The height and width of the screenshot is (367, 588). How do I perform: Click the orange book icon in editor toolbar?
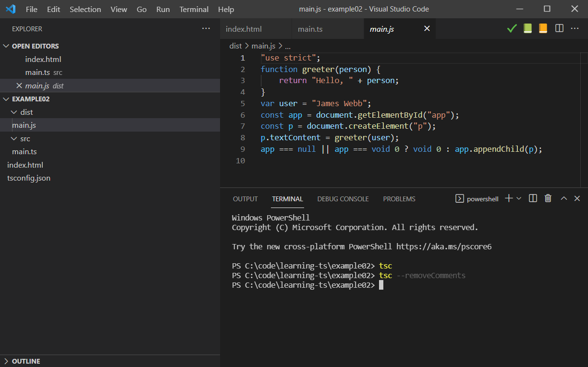pyautogui.click(x=543, y=29)
